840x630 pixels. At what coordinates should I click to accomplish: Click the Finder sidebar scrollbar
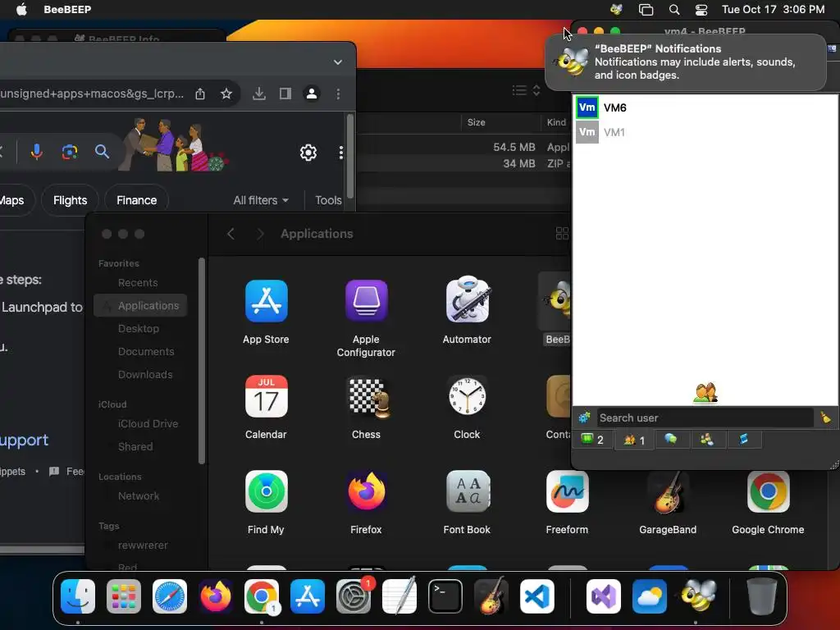202,361
